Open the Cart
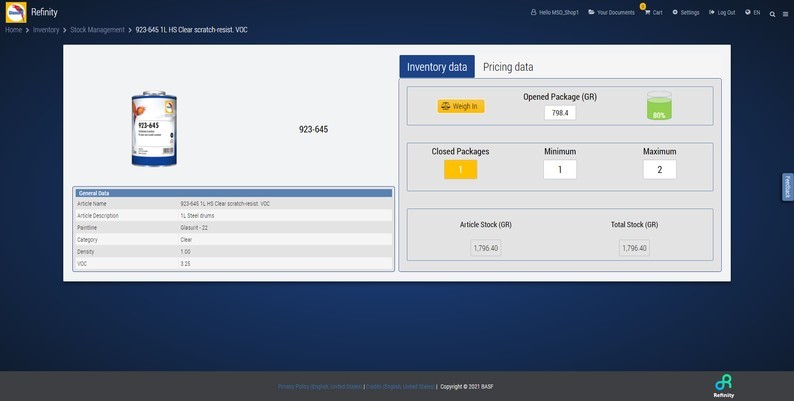 653,12
